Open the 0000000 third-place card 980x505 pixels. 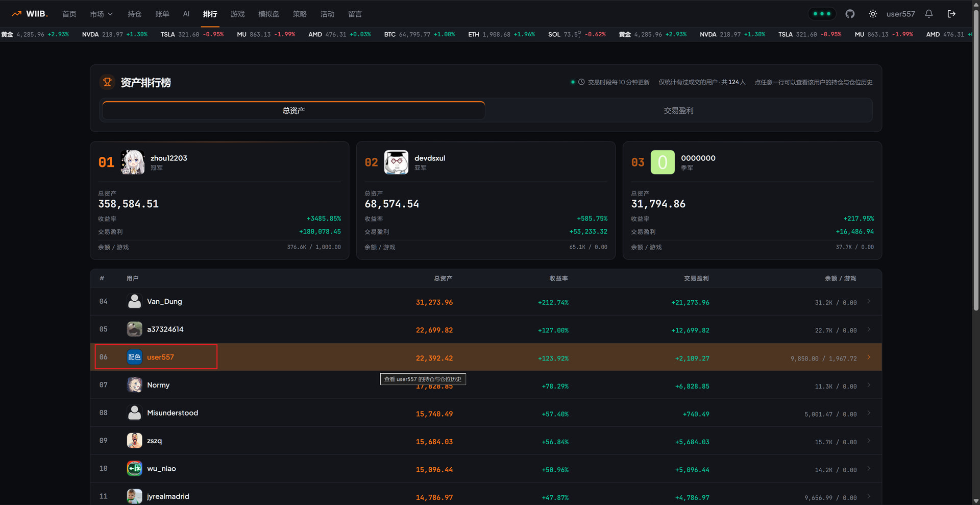click(752, 200)
